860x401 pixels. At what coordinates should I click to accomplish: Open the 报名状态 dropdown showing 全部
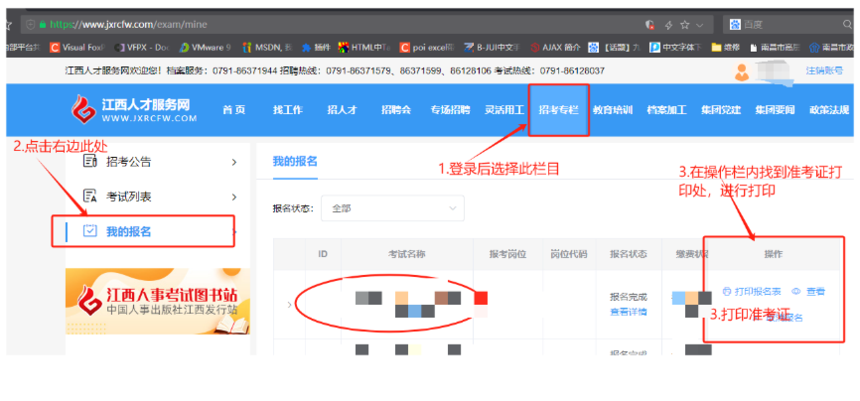click(x=394, y=208)
